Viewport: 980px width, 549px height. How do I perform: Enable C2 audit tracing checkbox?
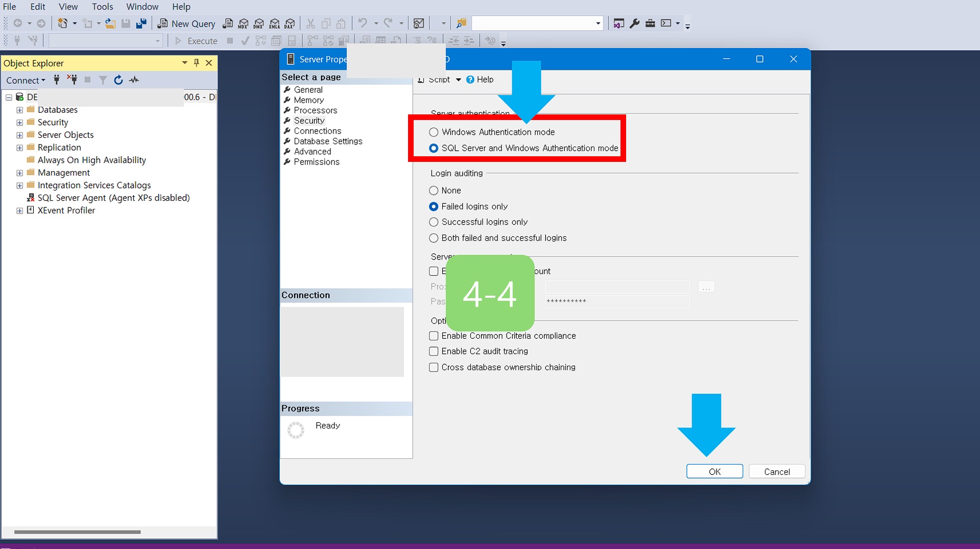[434, 351]
